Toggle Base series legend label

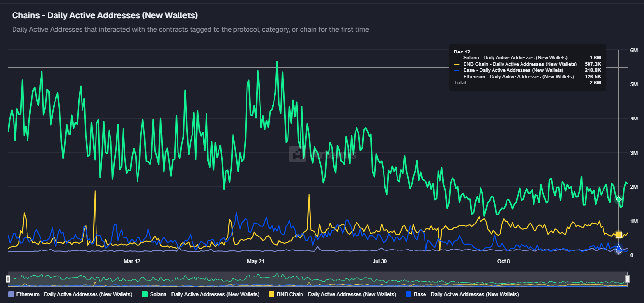466,294
